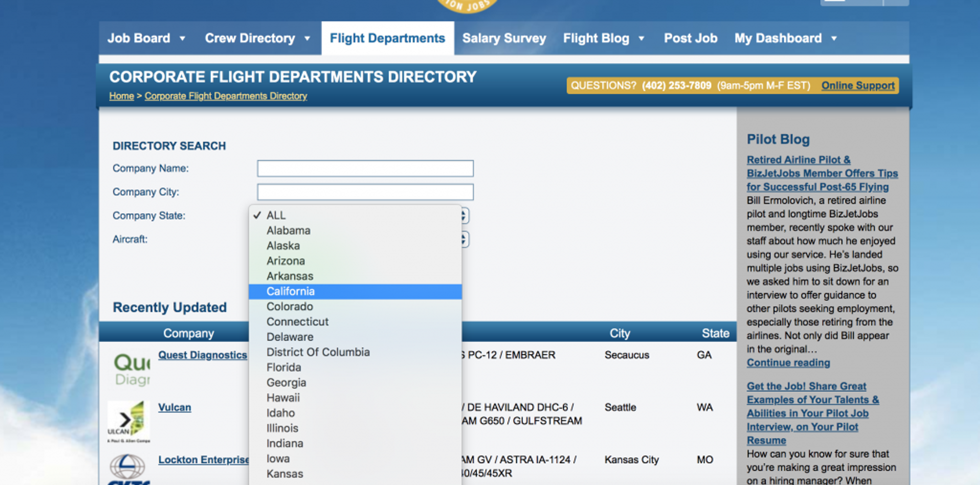Click the Company Name input field

365,168
